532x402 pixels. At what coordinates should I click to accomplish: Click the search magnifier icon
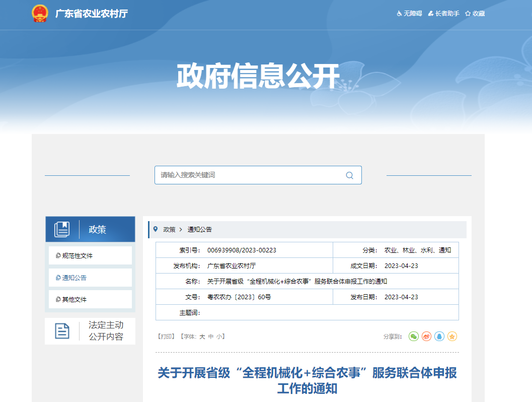[349, 175]
